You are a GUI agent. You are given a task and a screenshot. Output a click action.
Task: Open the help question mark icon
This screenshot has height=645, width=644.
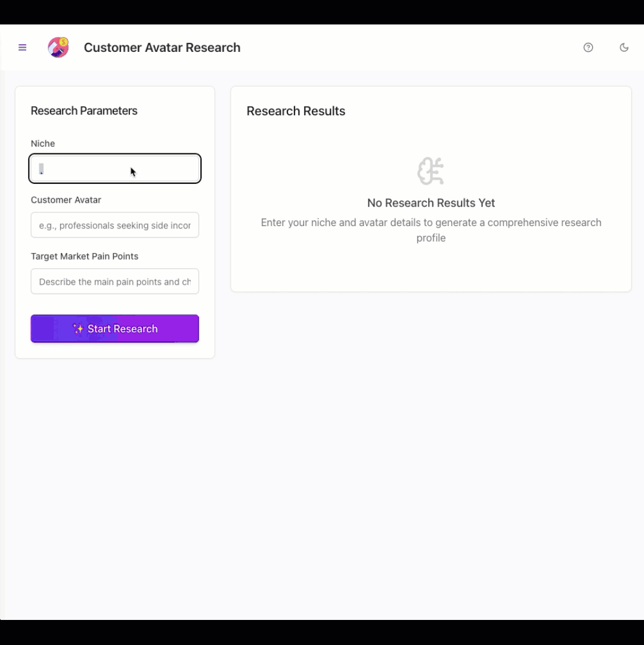tap(588, 47)
